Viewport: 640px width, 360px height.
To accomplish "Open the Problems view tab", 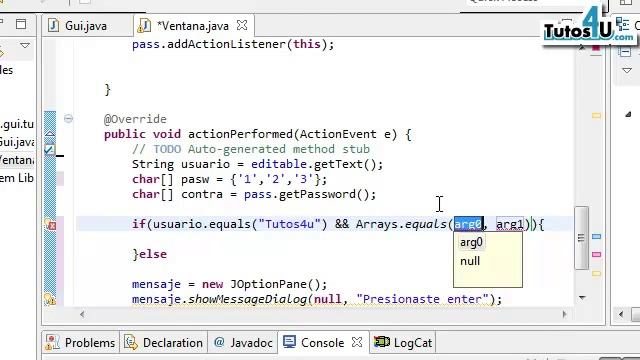I will (80, 342).
